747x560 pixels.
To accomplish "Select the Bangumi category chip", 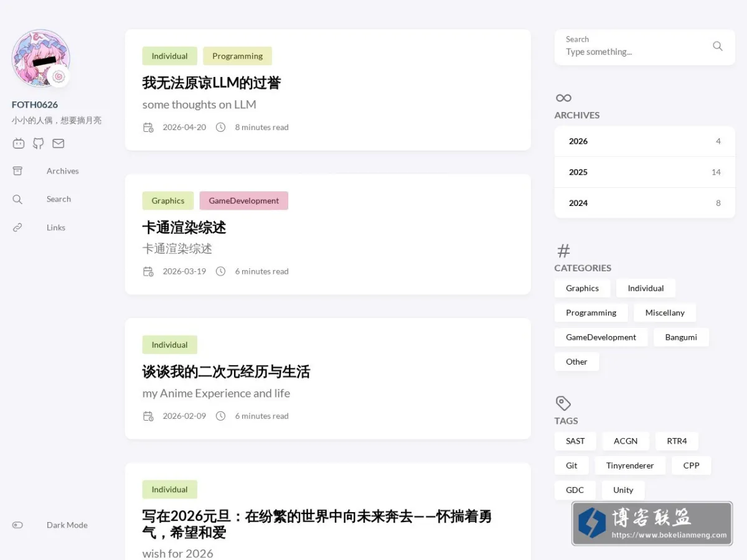I will (681, 337).
